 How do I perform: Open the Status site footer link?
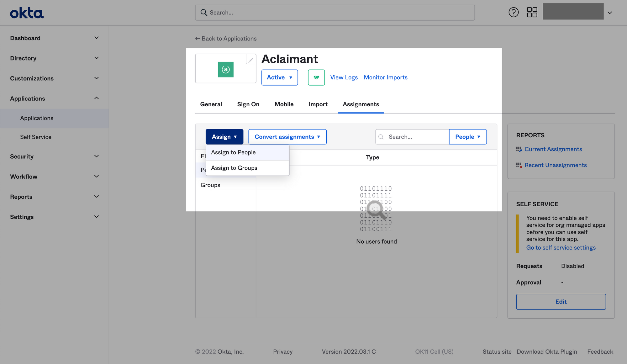pos(497,352)
